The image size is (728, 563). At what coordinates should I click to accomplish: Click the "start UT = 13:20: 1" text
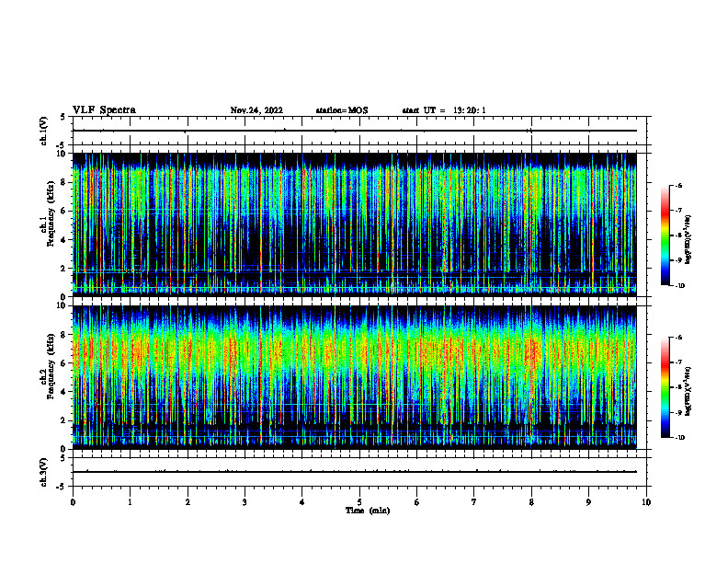pyautogui.click(x=444, y=110)
